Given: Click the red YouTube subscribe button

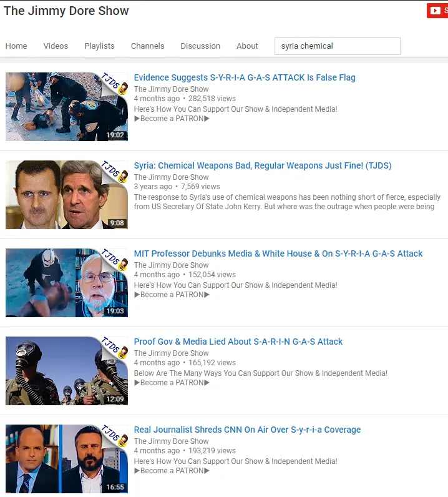Looking at the screenshot, I should point(437,11).
